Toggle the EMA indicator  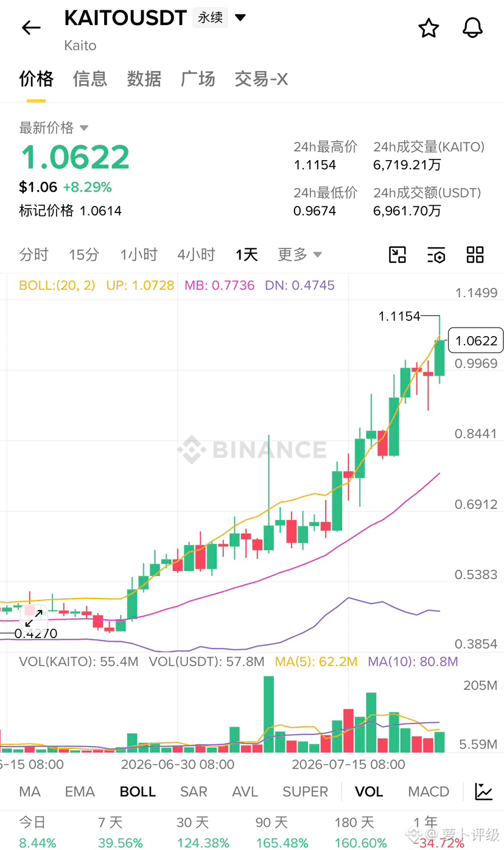click(80, 792)
